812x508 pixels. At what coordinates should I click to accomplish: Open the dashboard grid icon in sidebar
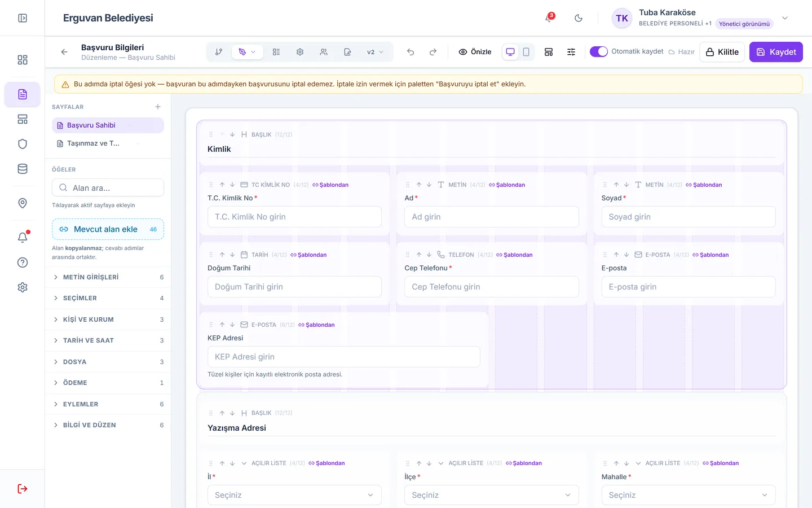[x=23, y=60]
